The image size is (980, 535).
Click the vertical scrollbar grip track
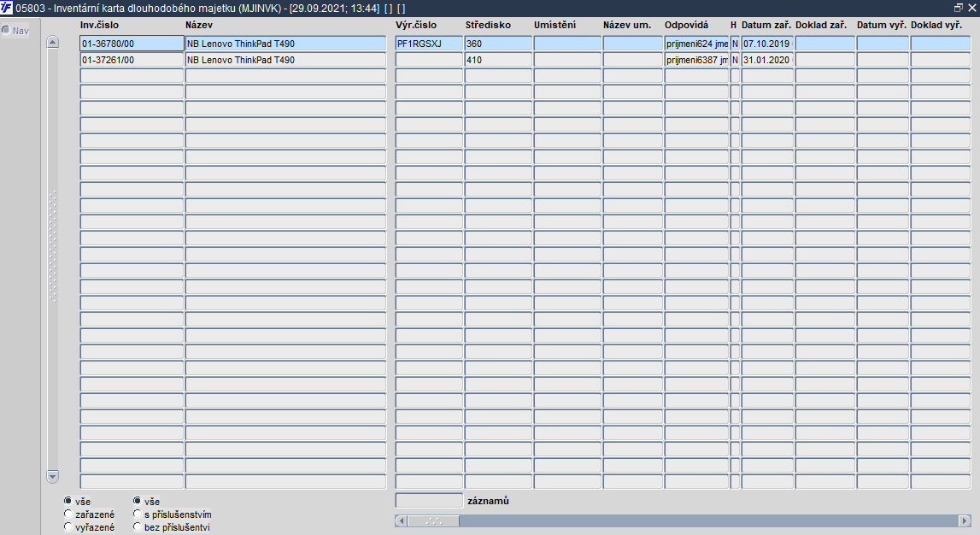pos(52,247)
